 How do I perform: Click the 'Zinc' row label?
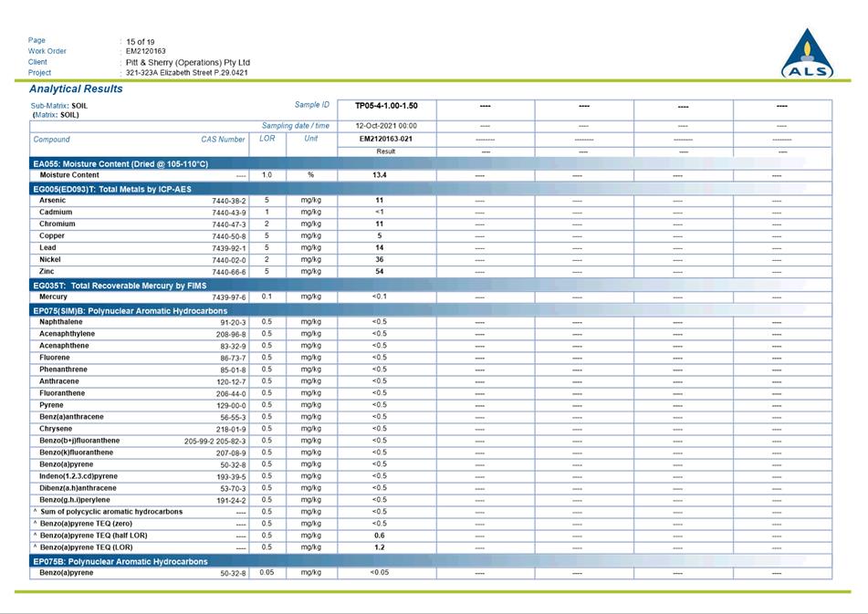point(47,272)
